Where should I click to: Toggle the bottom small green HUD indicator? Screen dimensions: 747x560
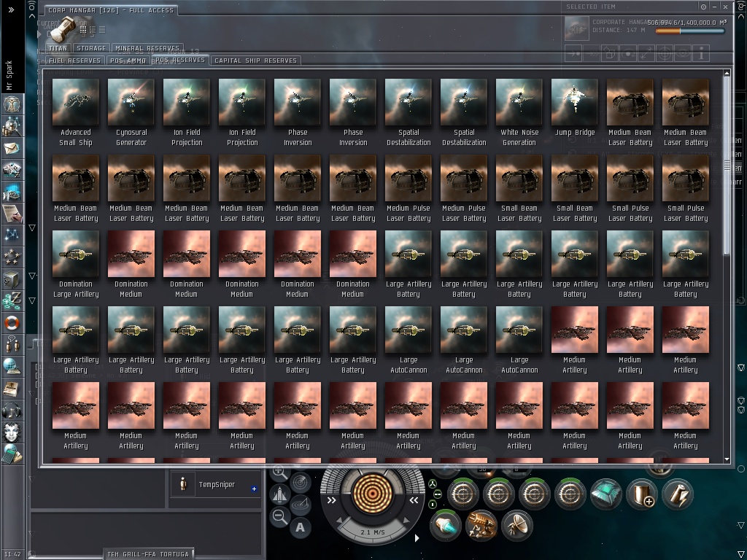433,504
